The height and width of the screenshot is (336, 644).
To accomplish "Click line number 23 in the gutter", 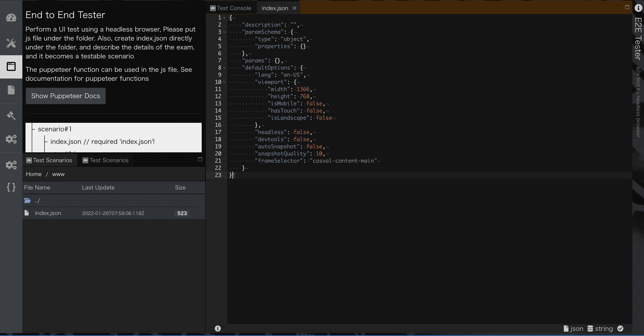I will [x=218, y=175].
